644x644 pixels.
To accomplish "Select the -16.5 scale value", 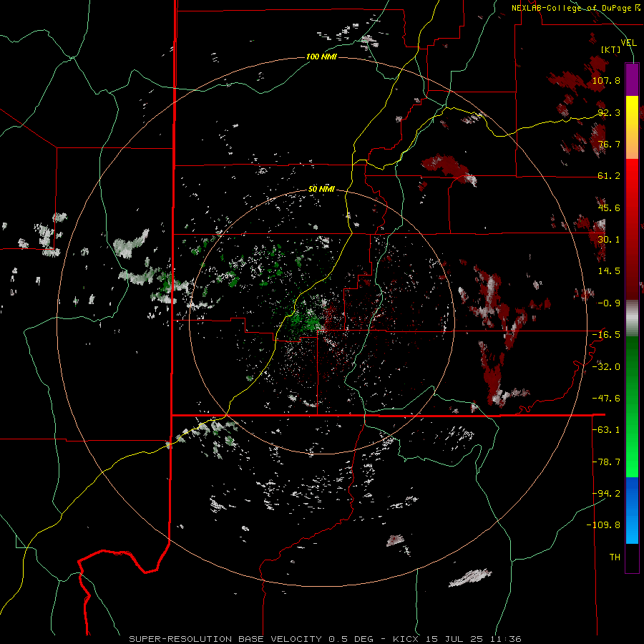I will coord(606,335).
